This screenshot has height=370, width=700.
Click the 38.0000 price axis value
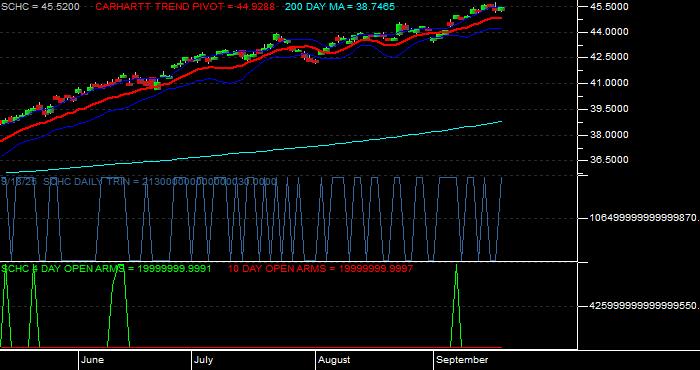pyautogui.click(x=609, y=135)
